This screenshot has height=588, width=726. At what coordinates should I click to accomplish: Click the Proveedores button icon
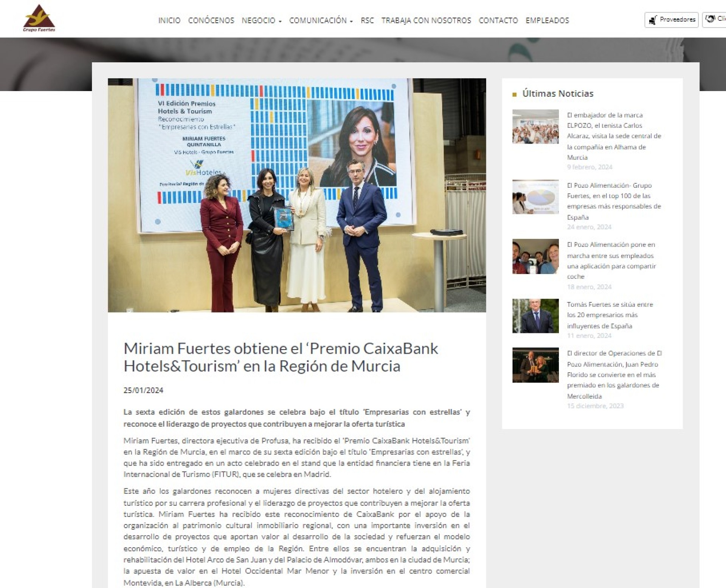coord(653,20)
